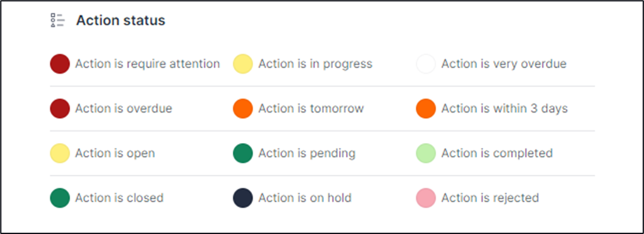Click the 'Action is require attention' label
644x234 pixels.
coord(148,64)
